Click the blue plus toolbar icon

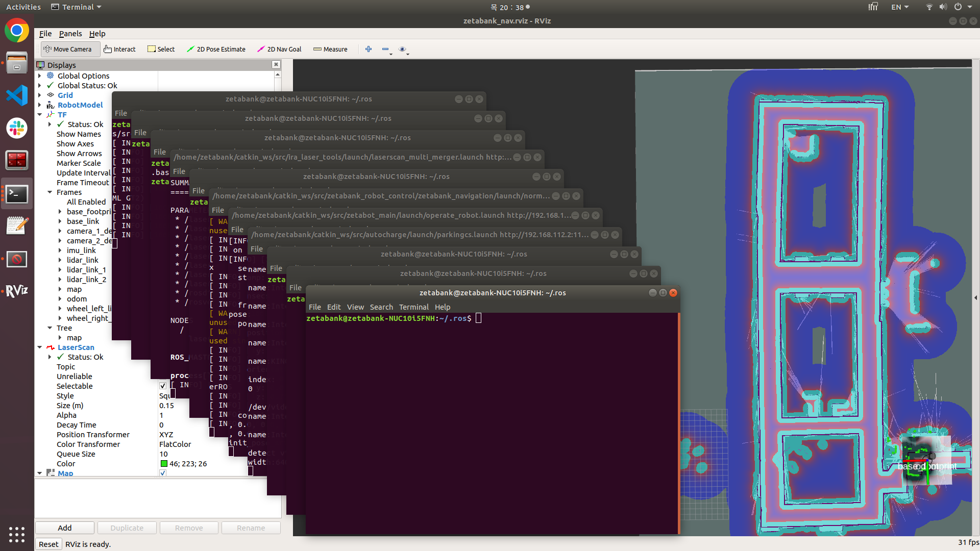[369, 49]
